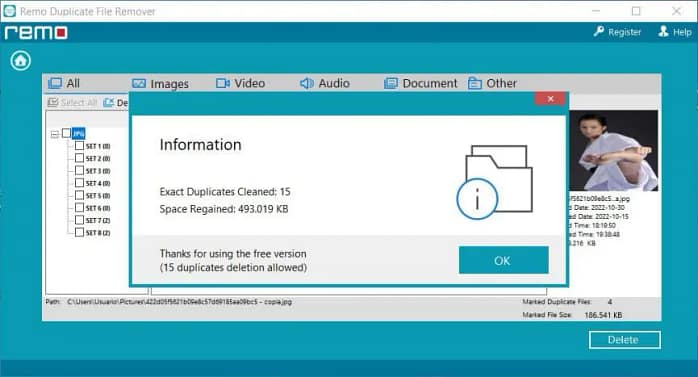Click the 'Thanks for using the free version' text

coord(233,254)
